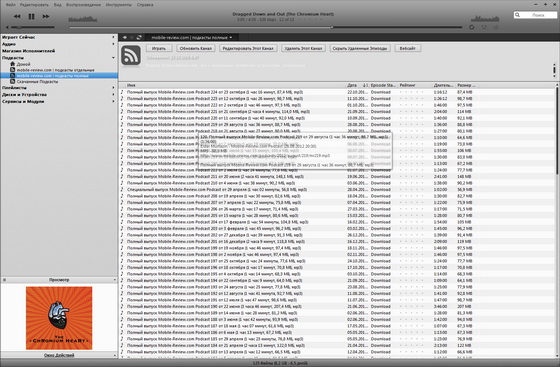Click Download for Podcast 224 episode

tap(381, 92)
